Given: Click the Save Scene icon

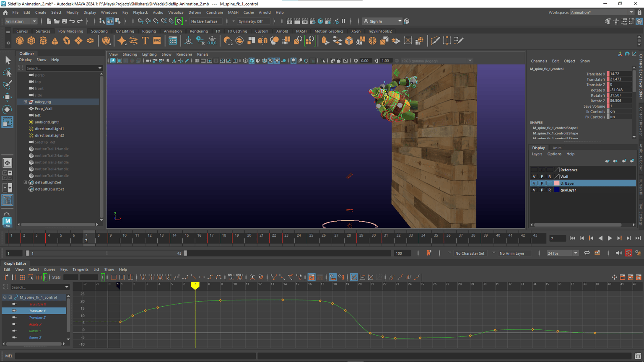Looking at the screenshot, I should 64,21.
